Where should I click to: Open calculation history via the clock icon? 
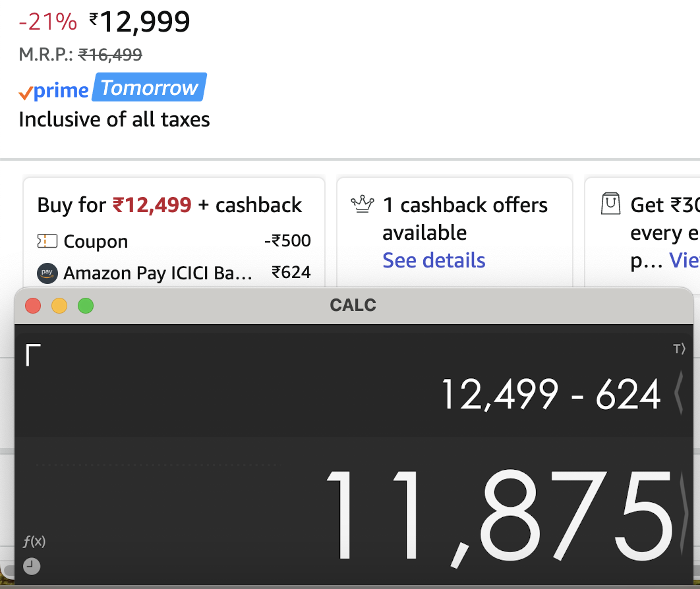point(30,566)
